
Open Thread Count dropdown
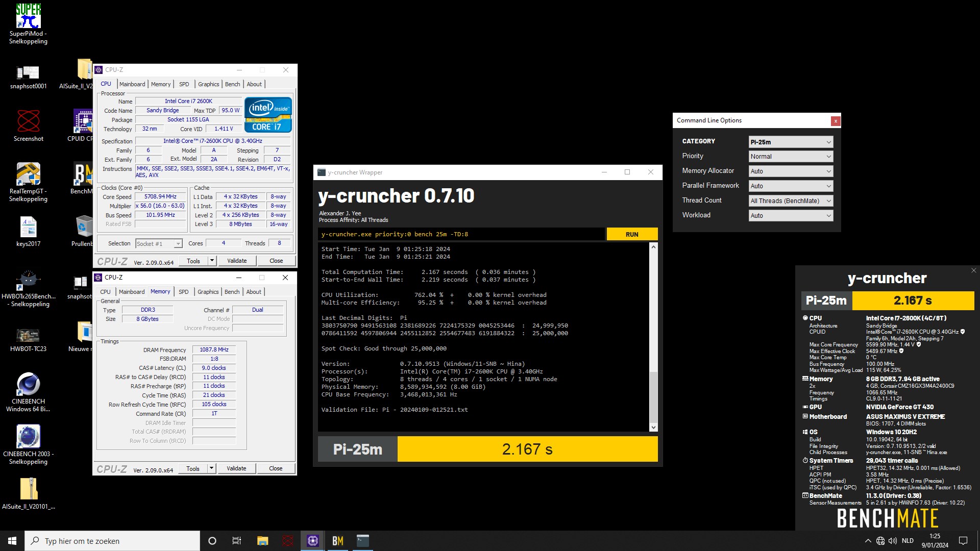point(791,201)
